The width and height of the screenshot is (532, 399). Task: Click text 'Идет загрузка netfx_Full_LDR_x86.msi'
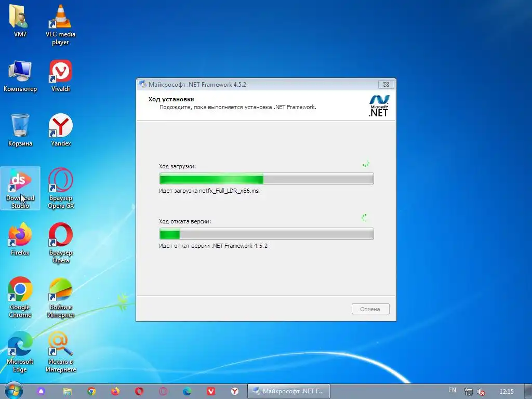(209, 191)
